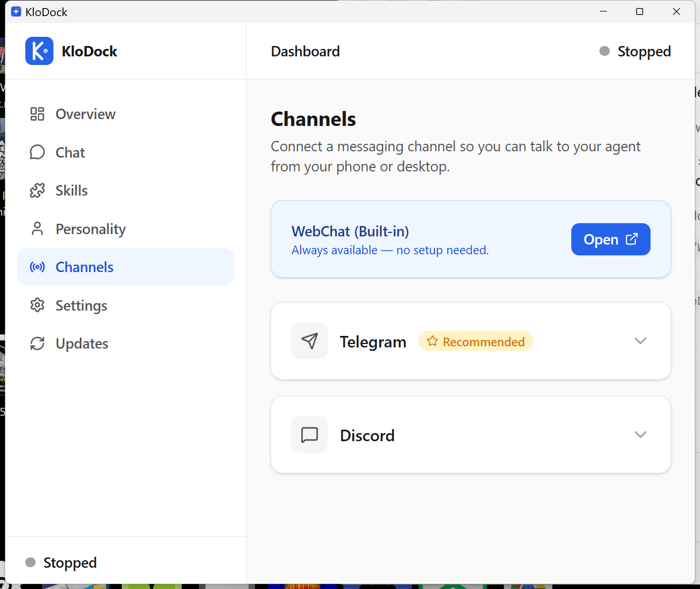Click the external link icon inside the Open button
This screenshot has height=589, width=700.
pos(632,238)
